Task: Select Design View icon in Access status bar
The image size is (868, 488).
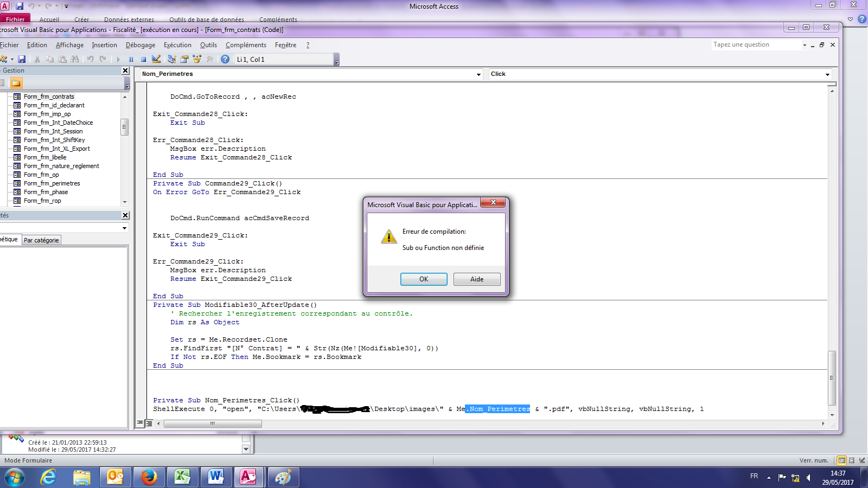Action: [x=862, y=460]
